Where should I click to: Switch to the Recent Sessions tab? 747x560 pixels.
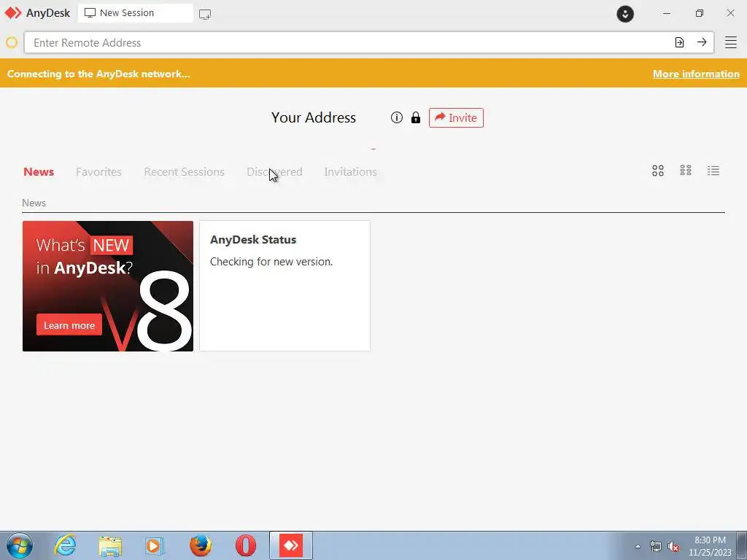pos(184,172)
